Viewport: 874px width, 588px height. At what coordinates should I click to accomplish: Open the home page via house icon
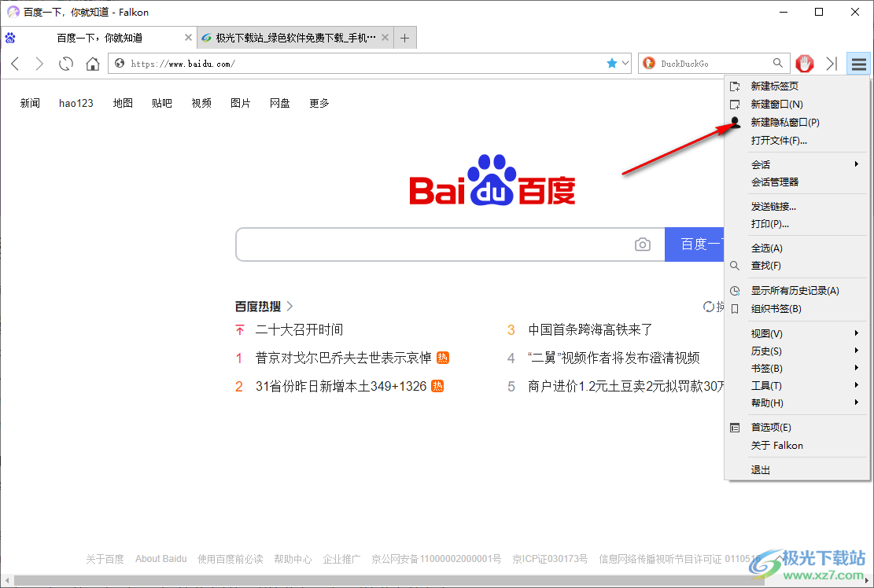[x=93, y=64]
